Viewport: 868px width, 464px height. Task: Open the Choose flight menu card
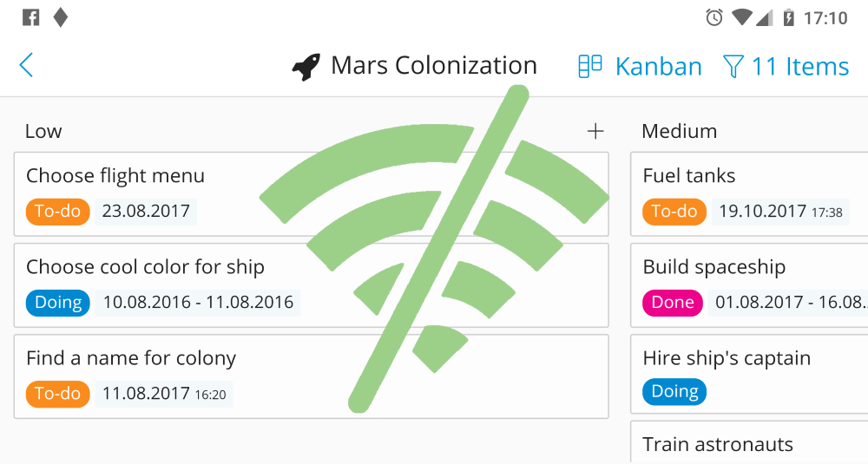[311, 194]
